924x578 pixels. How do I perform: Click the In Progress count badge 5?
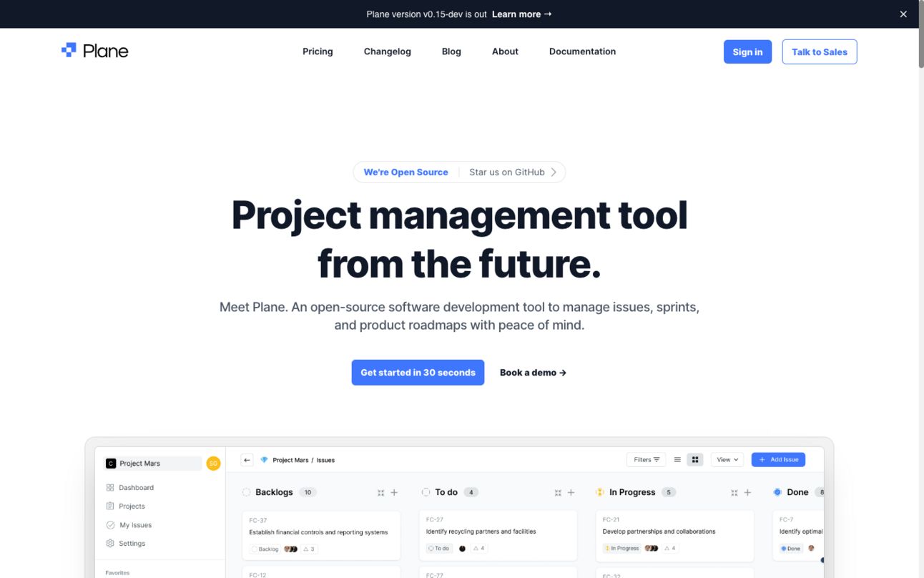669,492
